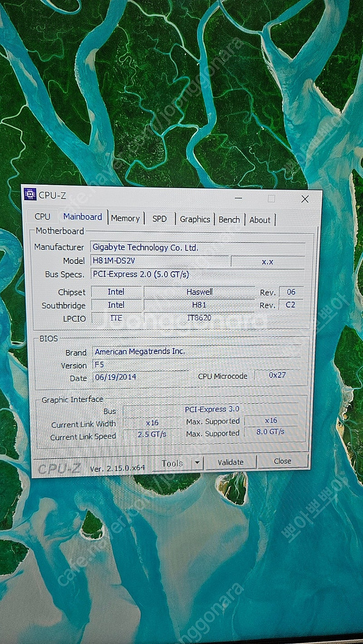Click the CPU Microcode value 0x27
363x644 pixels.
point(277,375)
